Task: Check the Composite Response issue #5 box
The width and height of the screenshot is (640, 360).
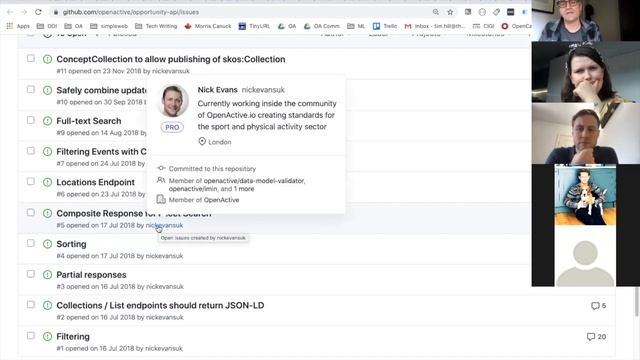Action: click(31, 212)
